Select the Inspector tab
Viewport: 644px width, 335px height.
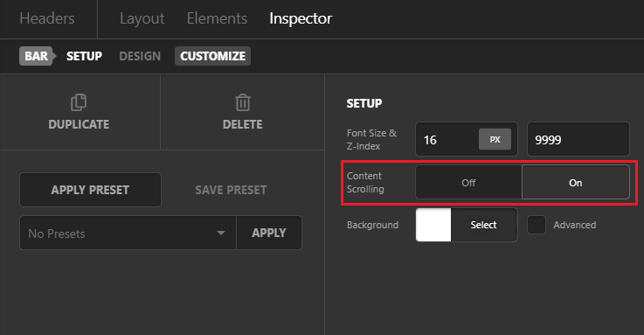[301, 18]
